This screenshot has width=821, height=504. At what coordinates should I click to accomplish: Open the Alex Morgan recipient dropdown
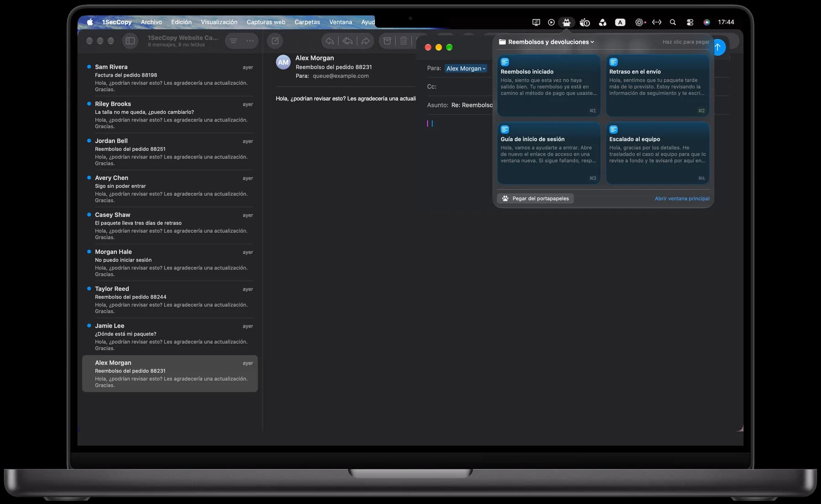466,68
